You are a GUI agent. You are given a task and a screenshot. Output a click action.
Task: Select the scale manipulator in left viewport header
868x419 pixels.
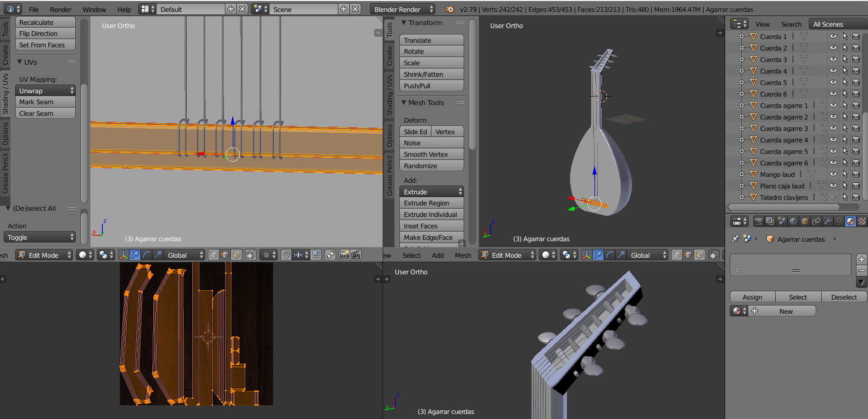tap(158, 255)
